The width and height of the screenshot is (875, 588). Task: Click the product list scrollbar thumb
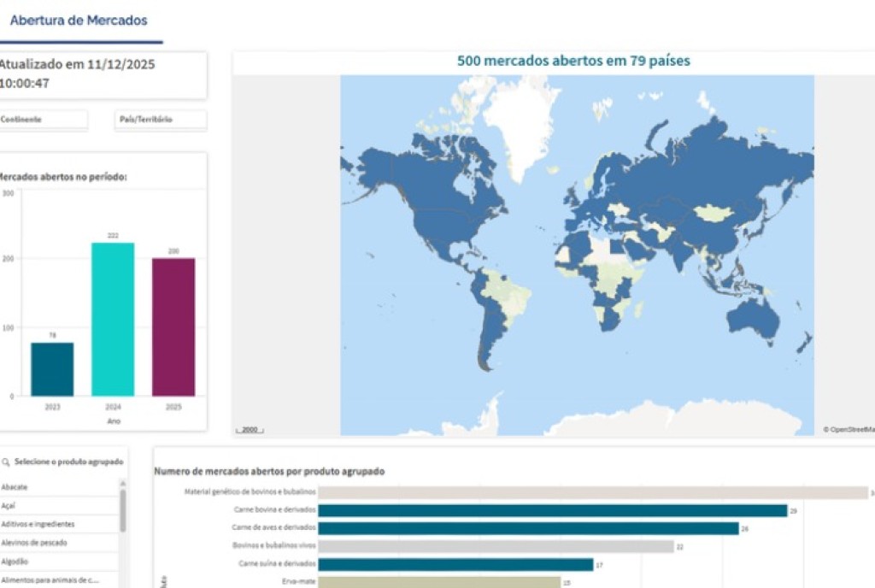[x=123, y=511]
